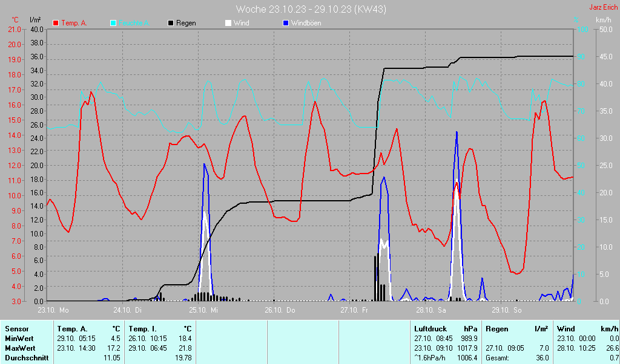Click the '^1.6hPa/h' pressure trend
The height and width of the screenshot is (364, 620).
[x=430, y=358]
